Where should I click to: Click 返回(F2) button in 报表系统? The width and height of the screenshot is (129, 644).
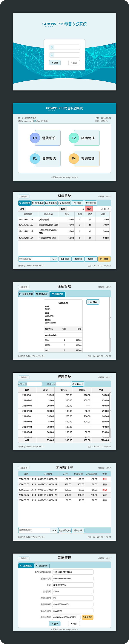pos(24,377)
